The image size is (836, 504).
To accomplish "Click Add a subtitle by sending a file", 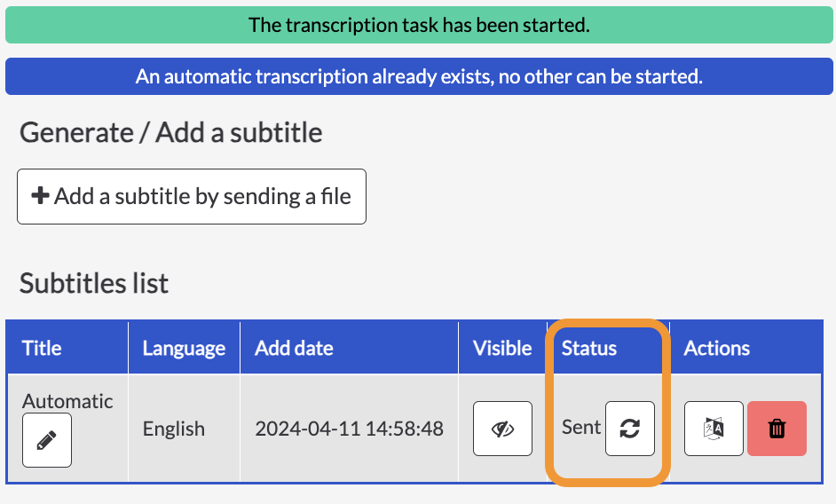I will pos(192,196).
